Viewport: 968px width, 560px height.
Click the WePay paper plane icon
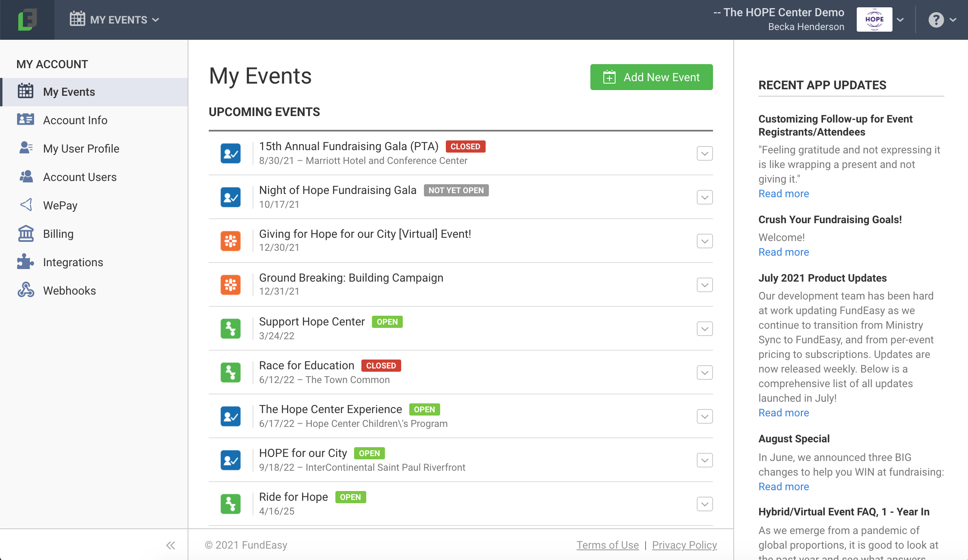(x=26, y=205)
